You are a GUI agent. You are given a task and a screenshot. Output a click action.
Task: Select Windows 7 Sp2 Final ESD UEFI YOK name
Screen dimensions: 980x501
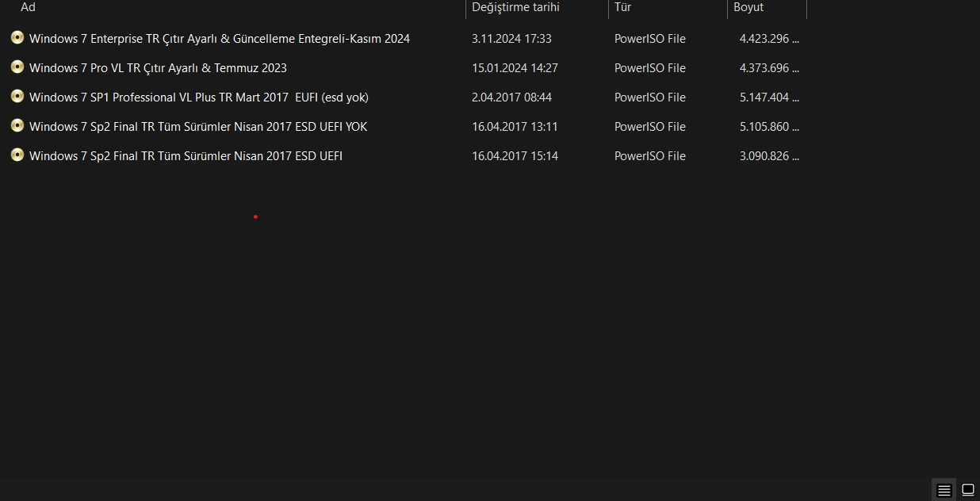(x=198, y=126)
